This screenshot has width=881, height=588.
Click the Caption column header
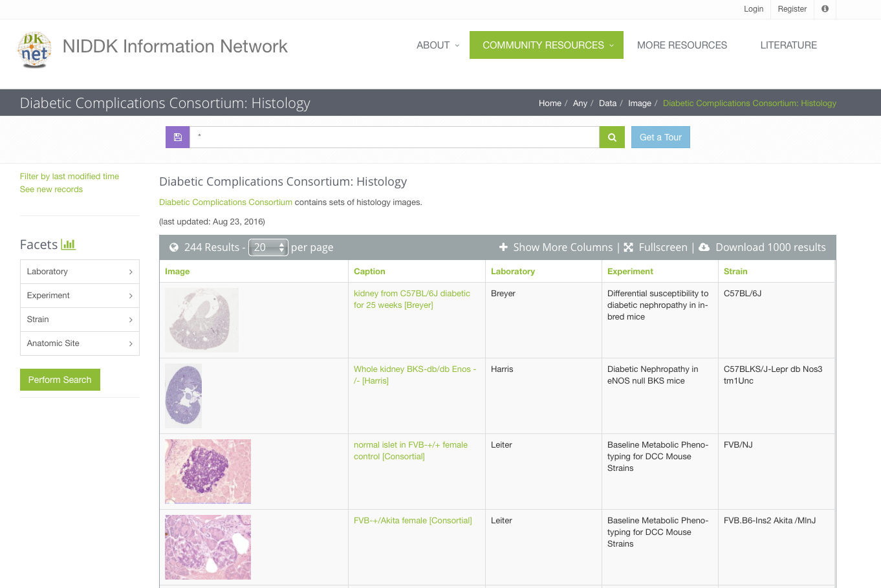[x=369, y=272]
